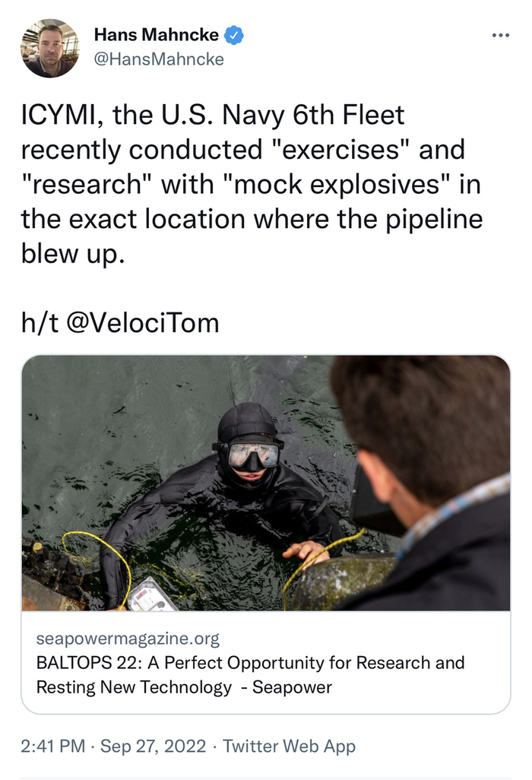The image size is (532, 780).
Task: Click the "- Seapower" suffix in the card title
Action: [292, 687]
